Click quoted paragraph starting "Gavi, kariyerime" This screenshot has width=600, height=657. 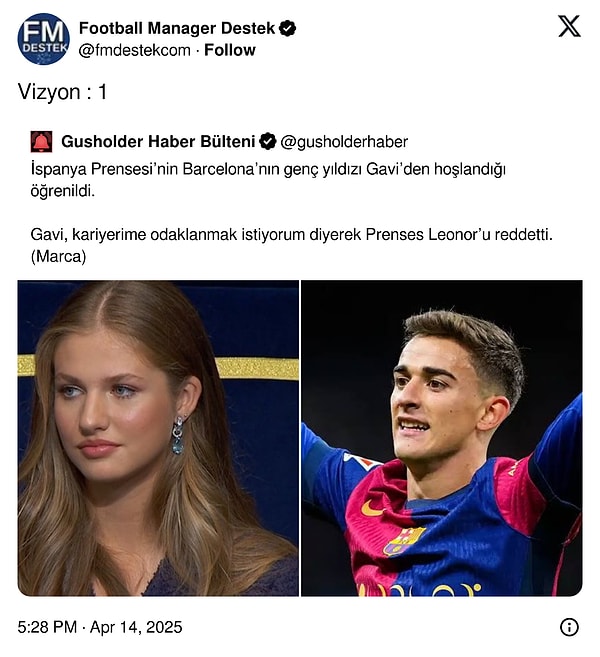[291, 234]
